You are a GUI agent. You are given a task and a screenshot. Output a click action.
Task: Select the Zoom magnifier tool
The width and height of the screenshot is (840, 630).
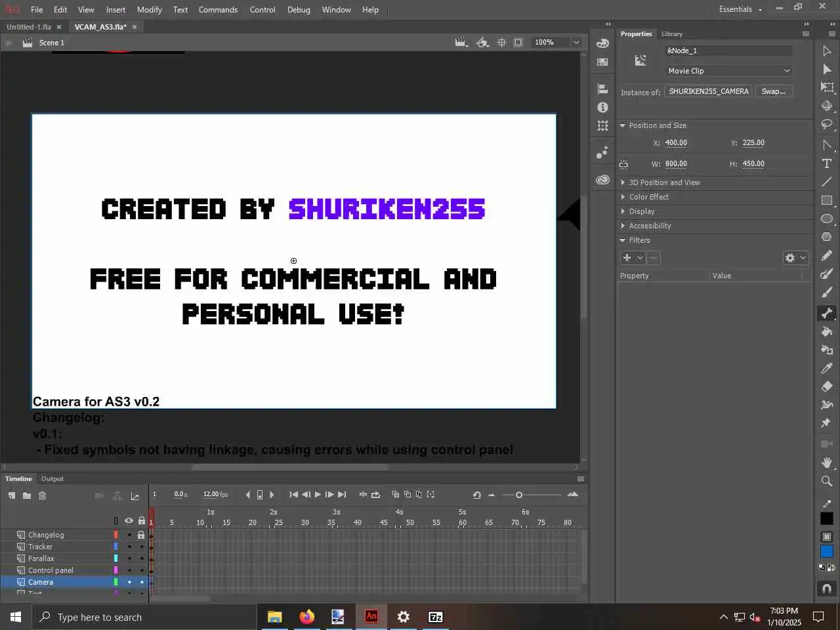(x=827, y=481)
